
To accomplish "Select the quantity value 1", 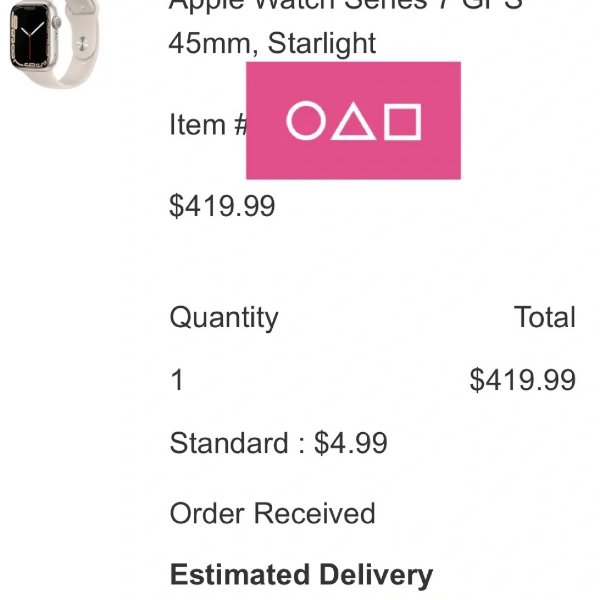I will tap(177, 380).
